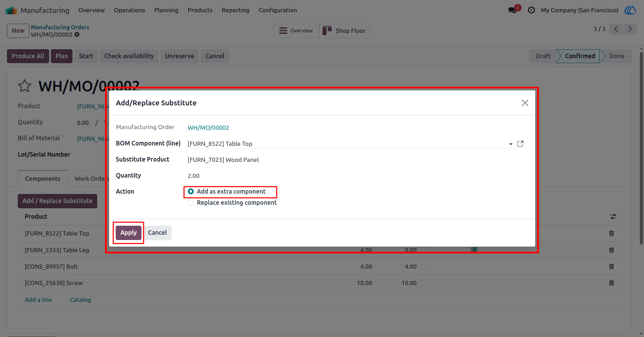
Task: Open the Planning menu
Action: (166, 10)
